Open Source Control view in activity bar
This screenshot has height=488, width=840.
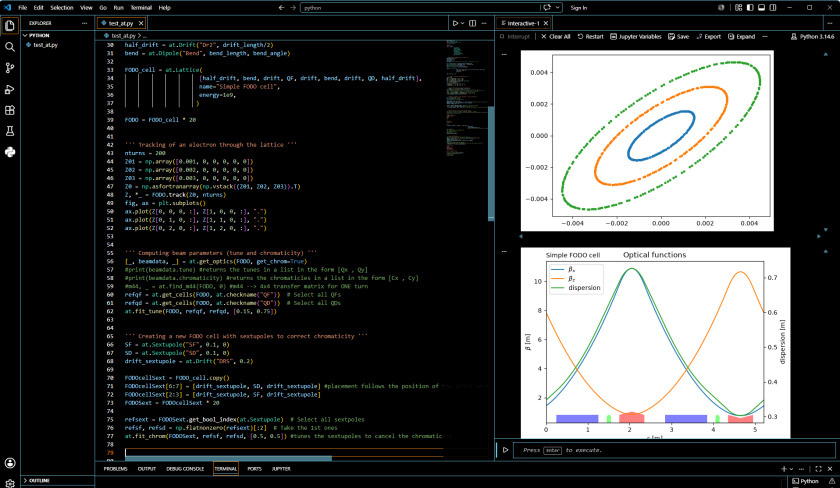10,68
